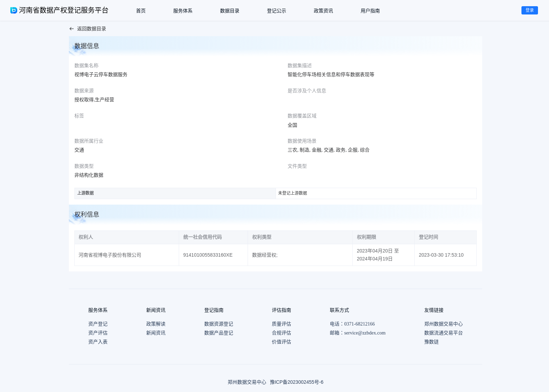This screenshot has width=549, height=392.
Task: Select credit code 9141010055833160XE
Action: tap(208, 255)
